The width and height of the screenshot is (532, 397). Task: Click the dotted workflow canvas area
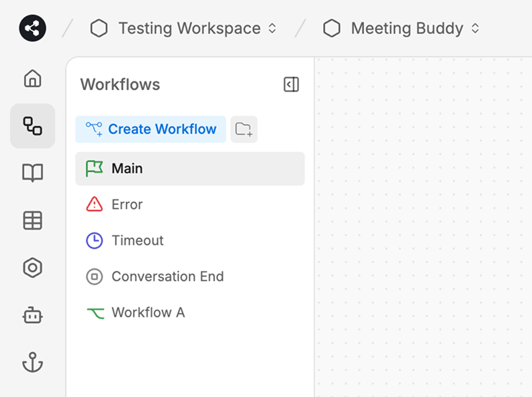(423, 224)
